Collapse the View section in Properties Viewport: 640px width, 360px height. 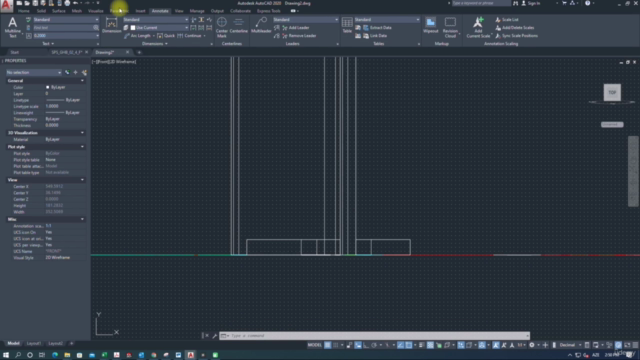[82, 180]
